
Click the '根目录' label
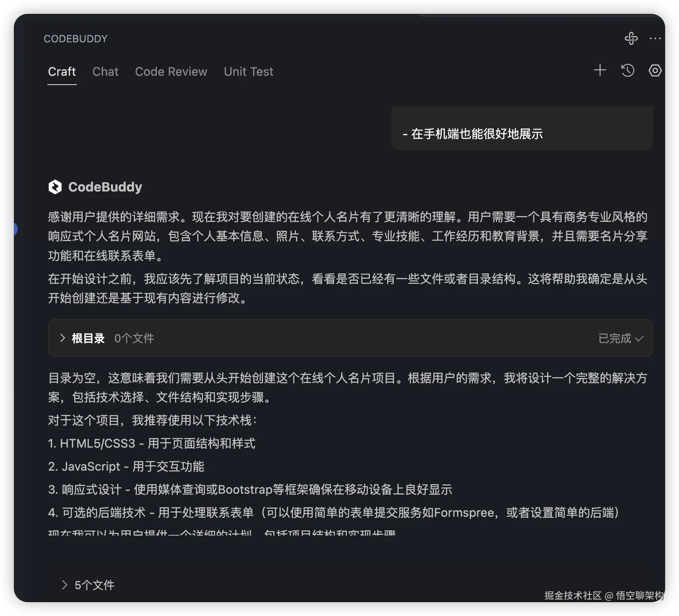[x=88, y=338]
